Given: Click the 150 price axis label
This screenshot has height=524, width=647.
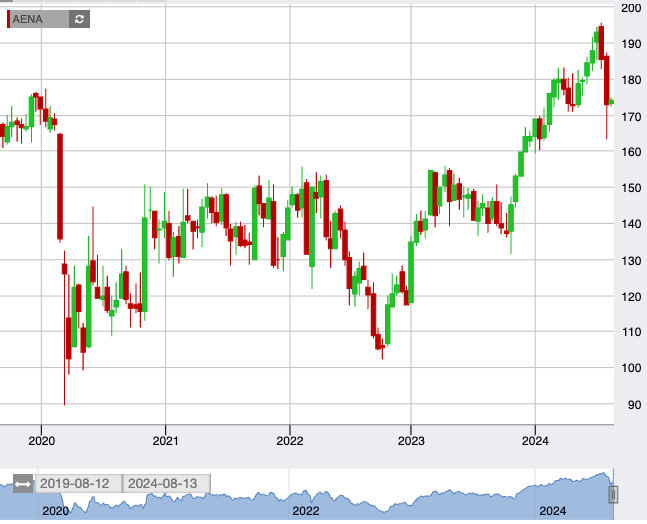Looking at the screenshot, I should point(631,188).
